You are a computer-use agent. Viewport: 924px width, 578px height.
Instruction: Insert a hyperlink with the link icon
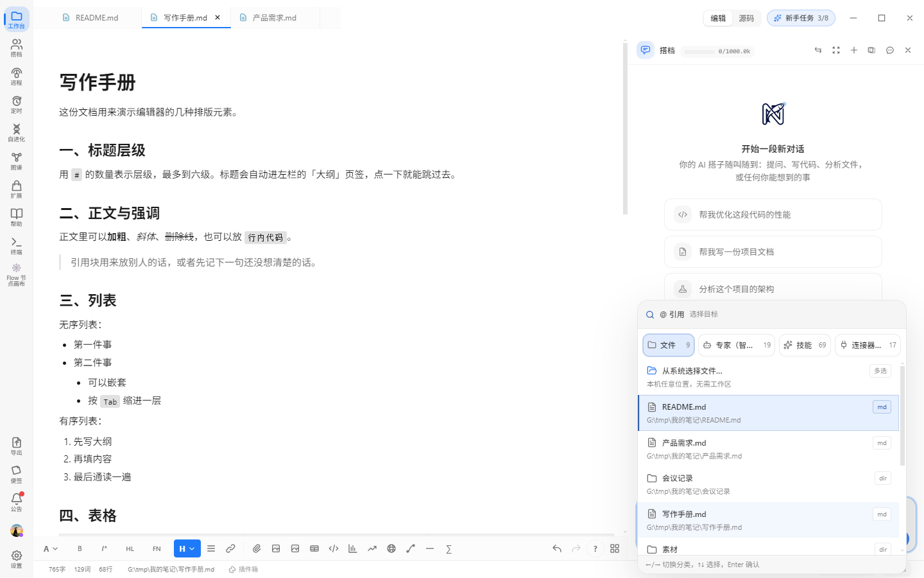(x=230, y=548)
